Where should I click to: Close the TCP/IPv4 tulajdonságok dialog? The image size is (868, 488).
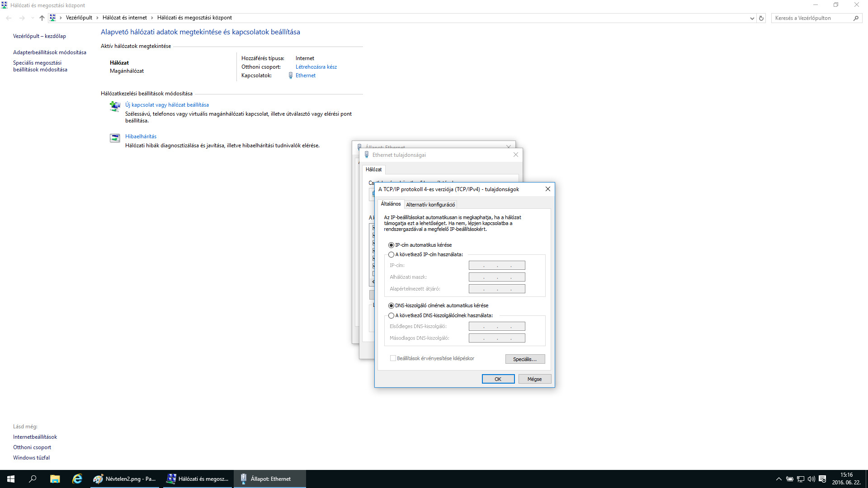tap(548, 189)
